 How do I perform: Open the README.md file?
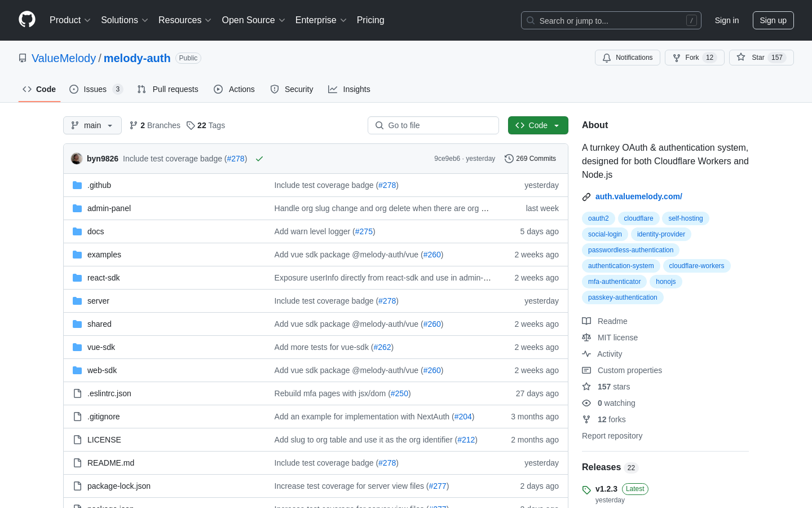coord(111,463)
